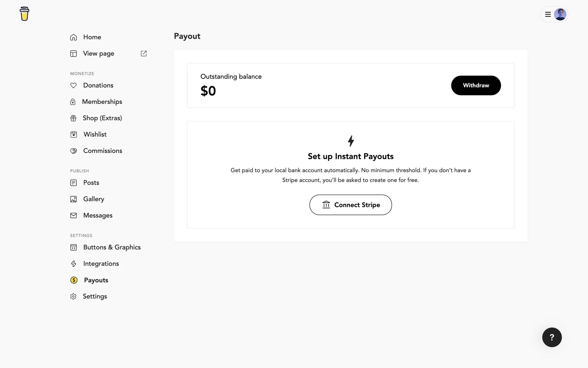
Task: Click the Commissions handshake icon
Action: tap(73, 151)
